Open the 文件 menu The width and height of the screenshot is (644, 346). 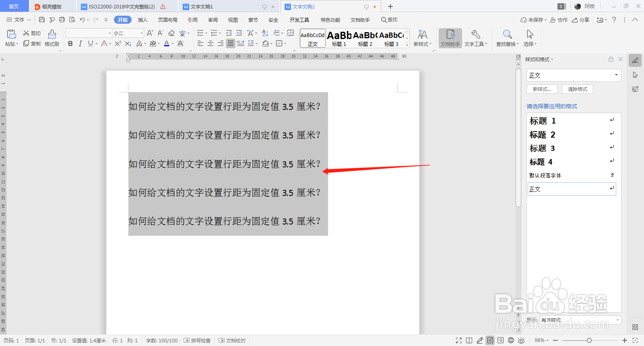pyautogui.click(x=19, y=20)
